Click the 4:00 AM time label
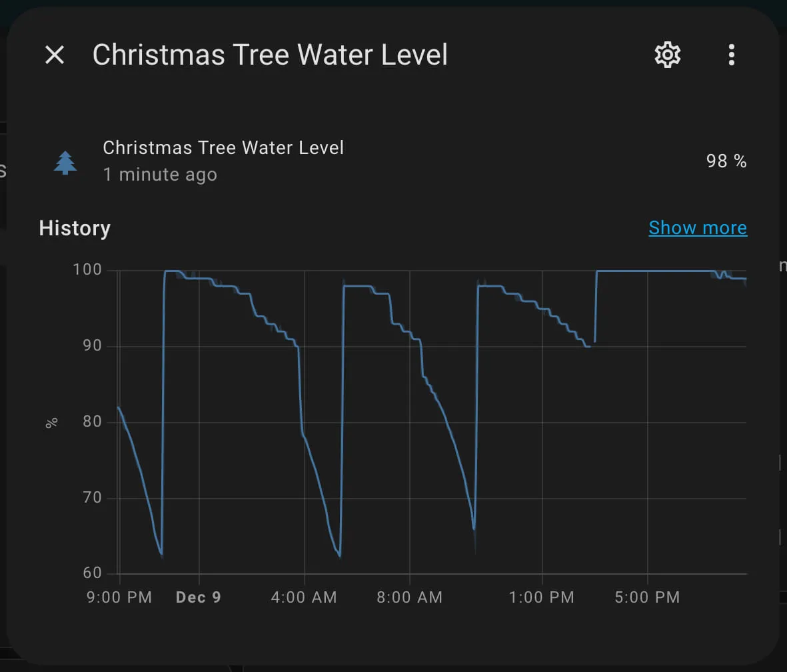The height and width of the screenshot is (672, 787). click(x=303, y=597)
